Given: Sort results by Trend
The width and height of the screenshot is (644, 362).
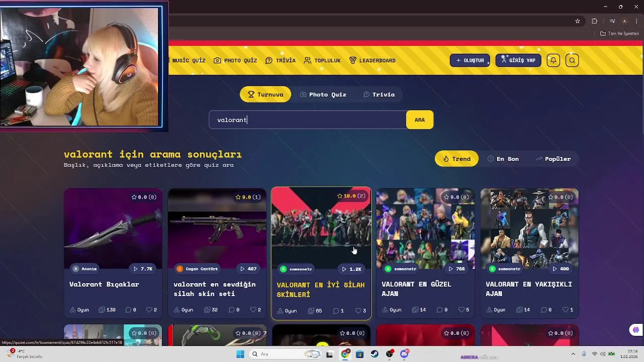Looking at the screenshot, I should pyautogui.click(x=457, y=159).
